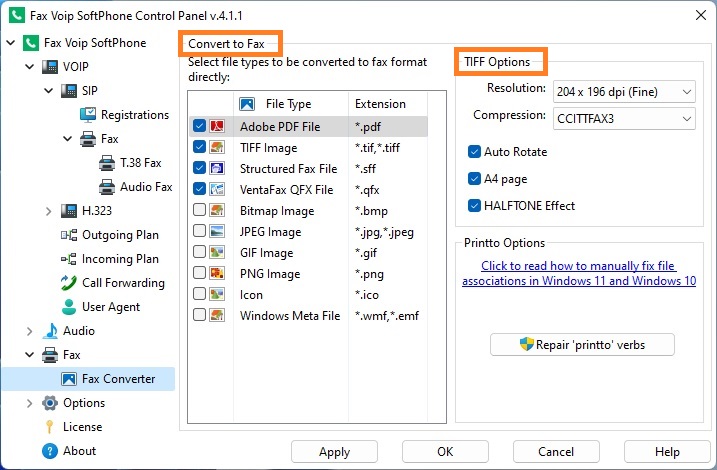
Task: Expand the H.323 tree node
Action: pos(48,211)
